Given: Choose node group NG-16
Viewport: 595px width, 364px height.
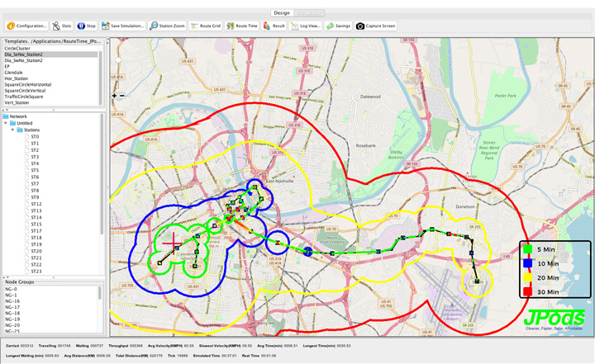Looking at the screenshot, I should click(x=12, y=301).
